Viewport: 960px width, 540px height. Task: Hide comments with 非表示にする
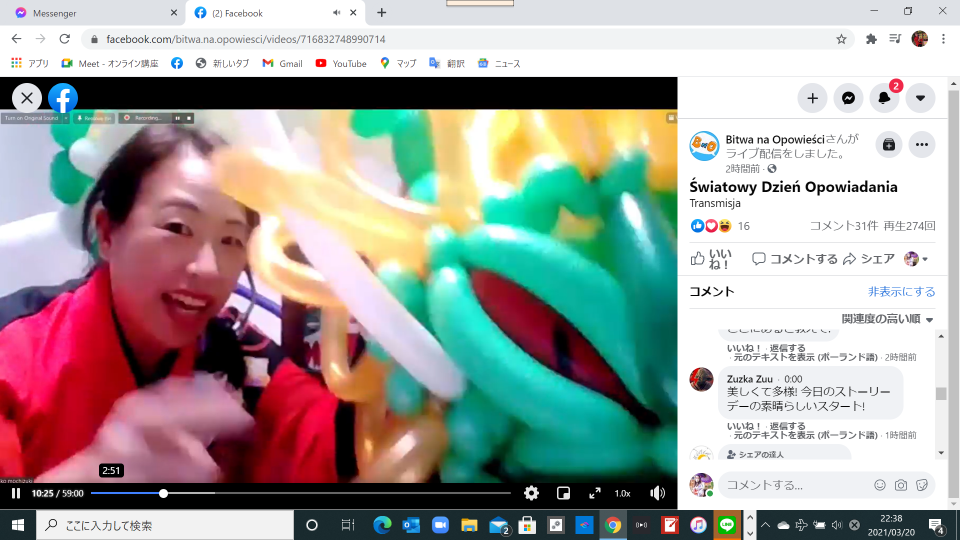pyautogui.click(x=901, y=292)
